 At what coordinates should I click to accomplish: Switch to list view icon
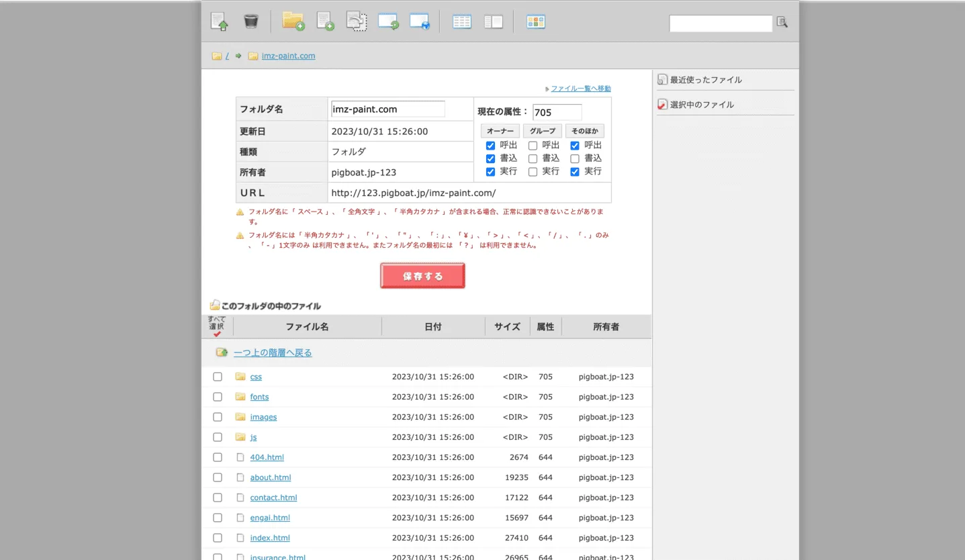click(462, 21)
